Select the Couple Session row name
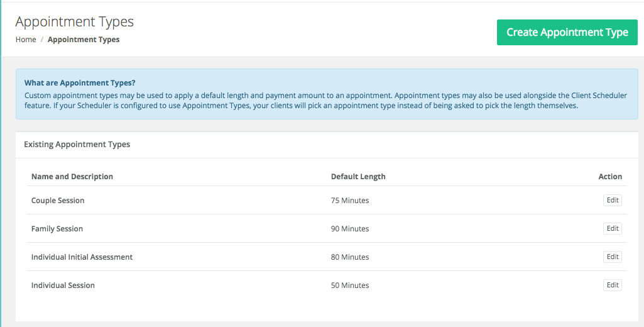 (x=58, y=201)
